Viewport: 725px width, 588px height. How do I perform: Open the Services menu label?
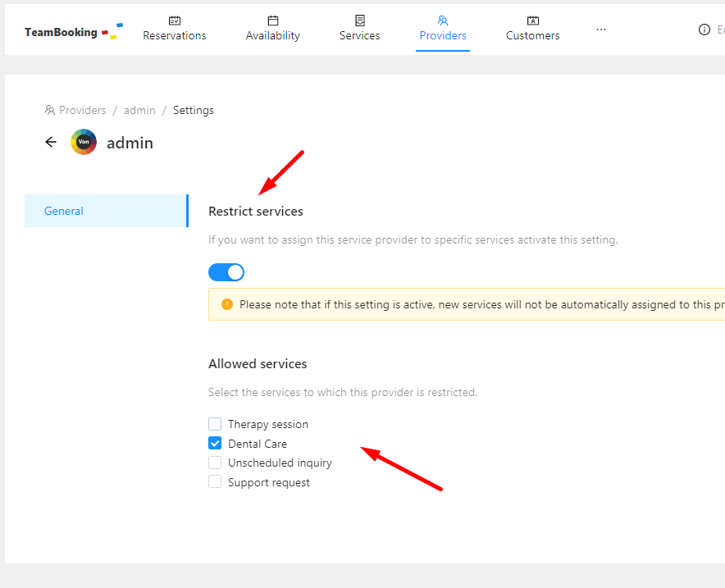[360, 36]
